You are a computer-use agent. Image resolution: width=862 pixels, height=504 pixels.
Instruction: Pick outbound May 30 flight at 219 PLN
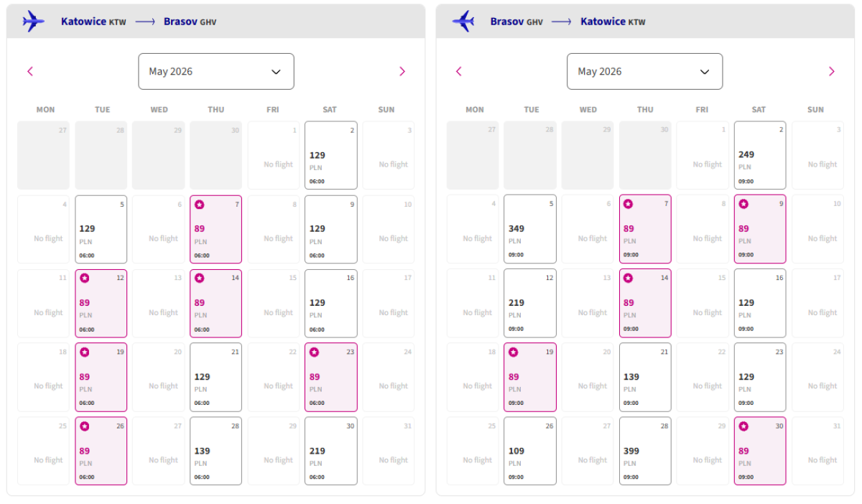(x=330, y=451)
